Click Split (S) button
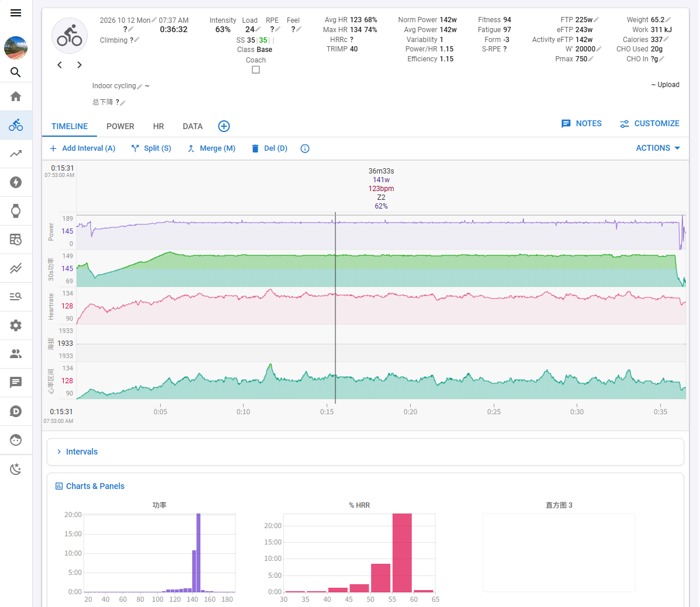Image resolution: width=700 pixels, height=607 pixels. (151, 148)
